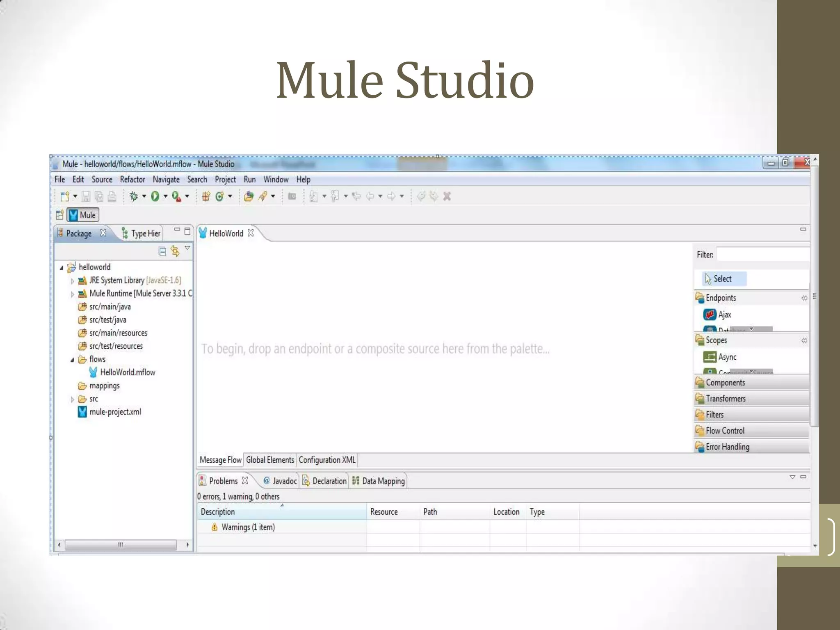Open the Navigate menu
Viewport: 840px width, 630px height.
coord(166,179)
